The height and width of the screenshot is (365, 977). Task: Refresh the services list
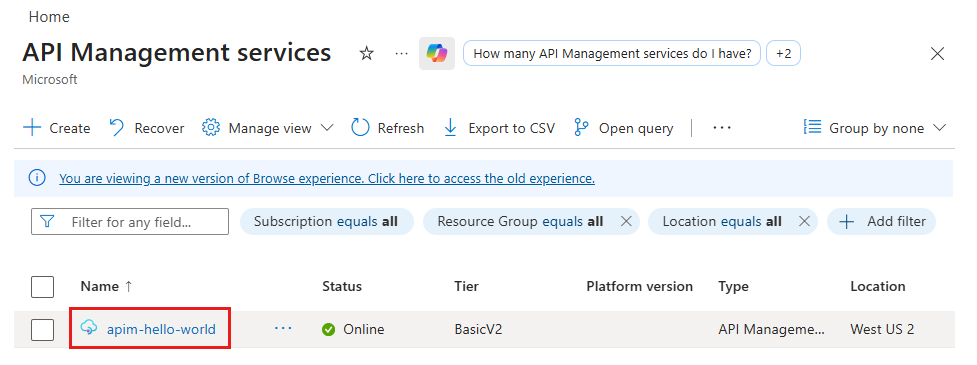(388, 128)
